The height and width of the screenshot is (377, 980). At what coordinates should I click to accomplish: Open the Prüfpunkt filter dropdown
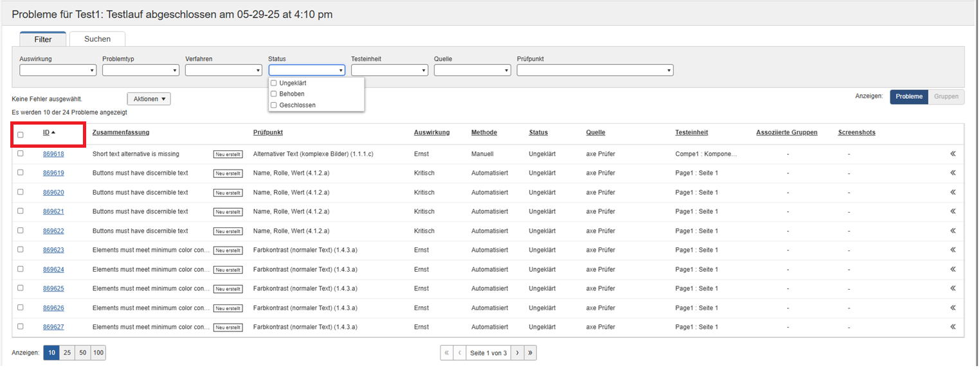[x=595, y=71]
